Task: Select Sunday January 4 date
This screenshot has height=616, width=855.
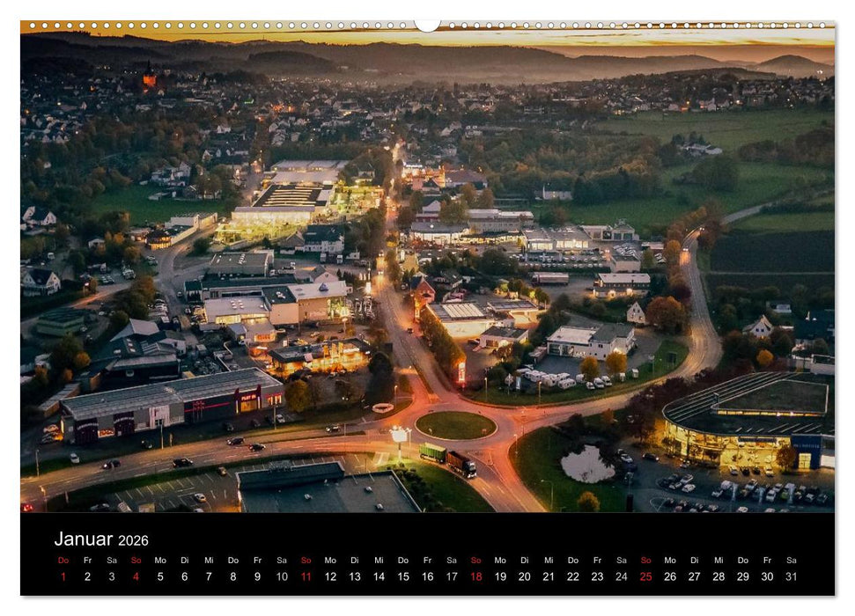Action: point(136,576)
